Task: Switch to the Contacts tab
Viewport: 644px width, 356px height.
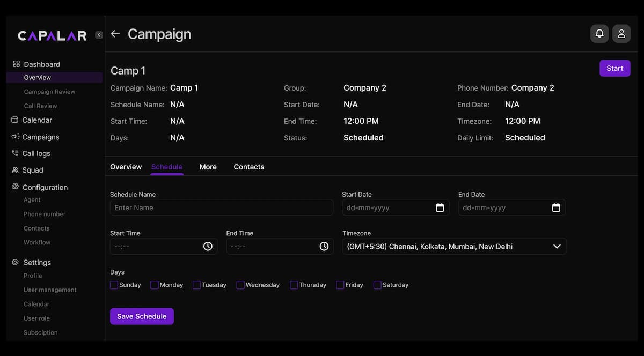Action: coord(248,167)
